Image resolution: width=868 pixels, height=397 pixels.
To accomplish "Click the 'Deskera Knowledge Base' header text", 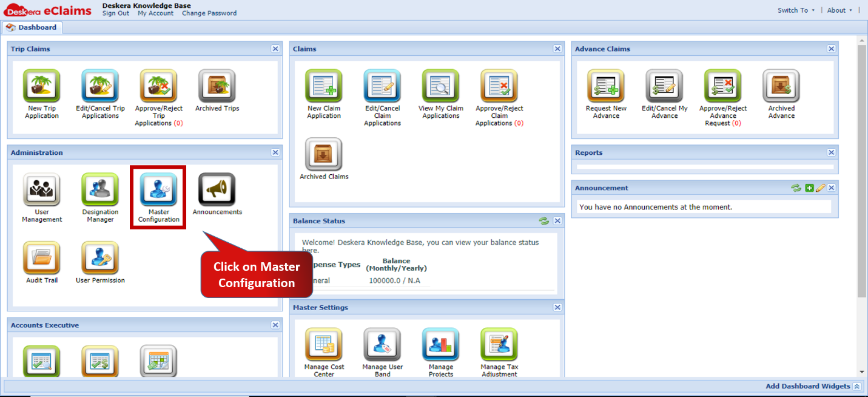I will click(146, 5).
